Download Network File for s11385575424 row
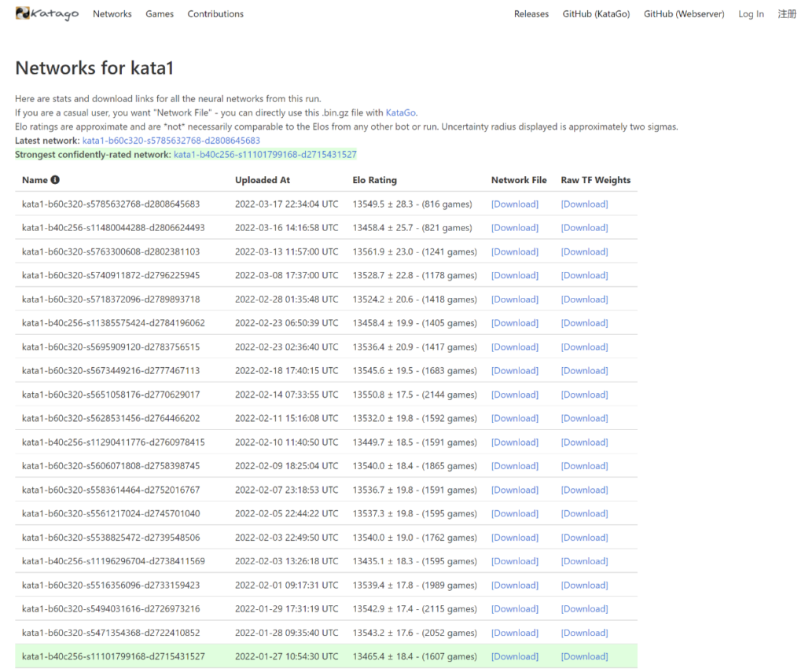 [x=515, y=323]
